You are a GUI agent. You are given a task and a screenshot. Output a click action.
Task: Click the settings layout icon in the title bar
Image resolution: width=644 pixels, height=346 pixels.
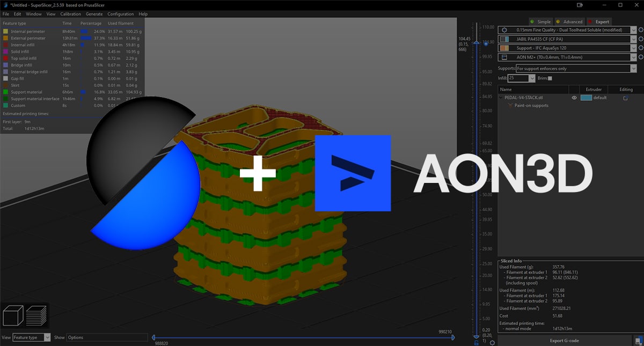click(580, 5)
